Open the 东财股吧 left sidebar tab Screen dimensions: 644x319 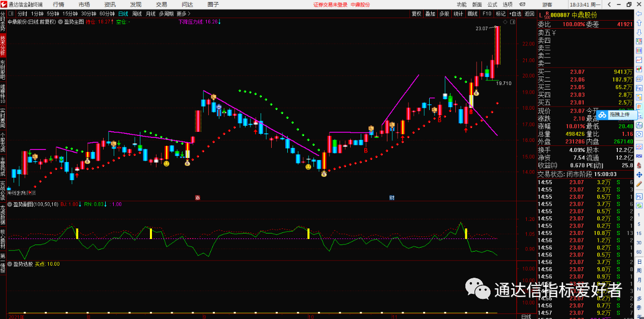click(3, 70)
